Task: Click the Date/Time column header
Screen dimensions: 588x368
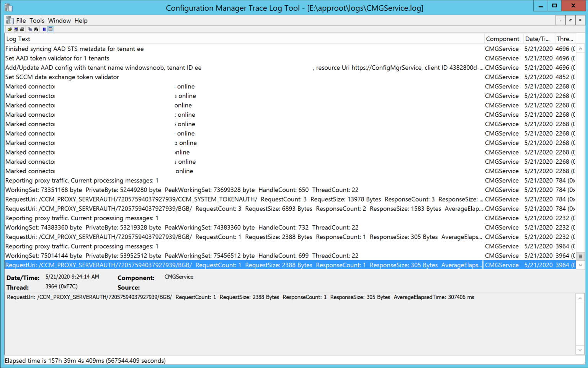Action: coord(537,39)
